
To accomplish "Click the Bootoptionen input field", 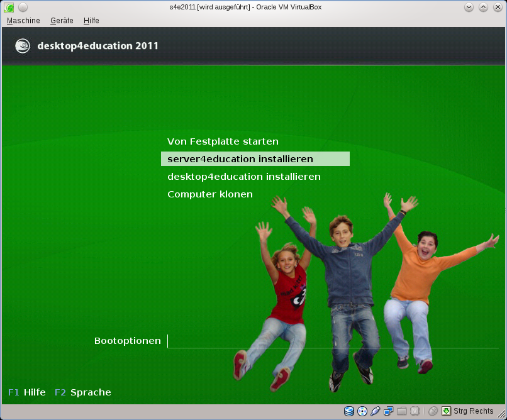I will [333, 341].
